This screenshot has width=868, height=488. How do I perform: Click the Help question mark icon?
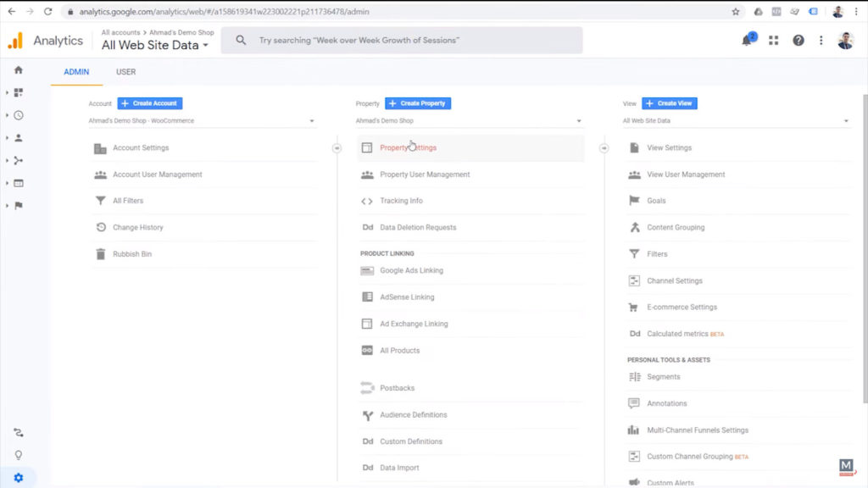(798, 40)
